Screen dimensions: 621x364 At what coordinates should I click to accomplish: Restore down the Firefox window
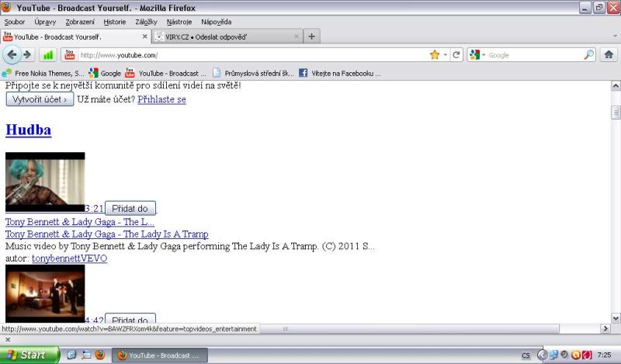[599, 8]
